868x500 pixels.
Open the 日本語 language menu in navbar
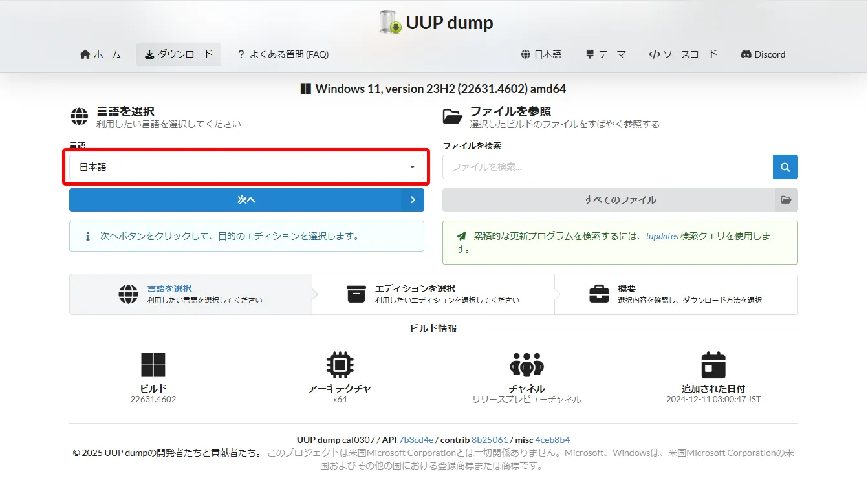541,54
